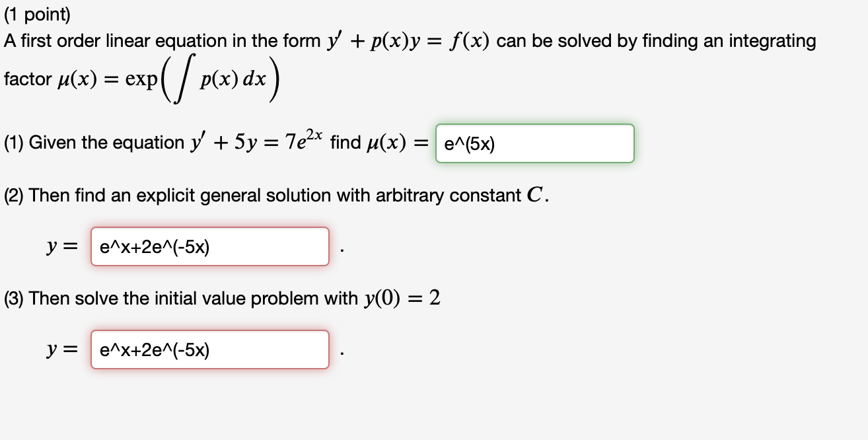Click the (1 point) label
This screenshot has height=440, width=868.
click(36, 13)
